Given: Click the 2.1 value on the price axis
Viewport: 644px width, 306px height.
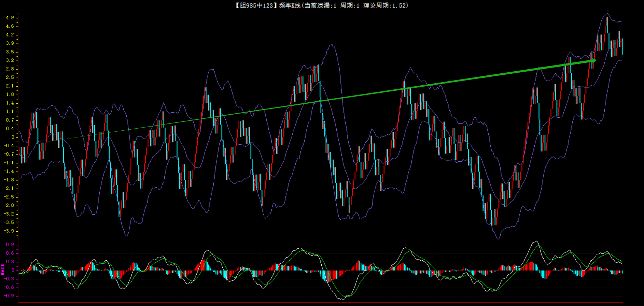Looking at the screenshot, I should (x=10, y=86).
